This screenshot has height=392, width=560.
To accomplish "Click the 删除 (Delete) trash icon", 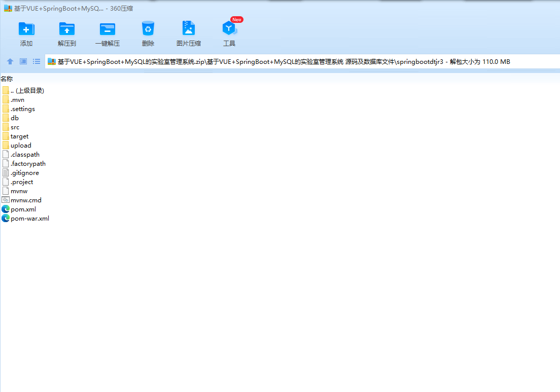I will (x=148, y=28).
